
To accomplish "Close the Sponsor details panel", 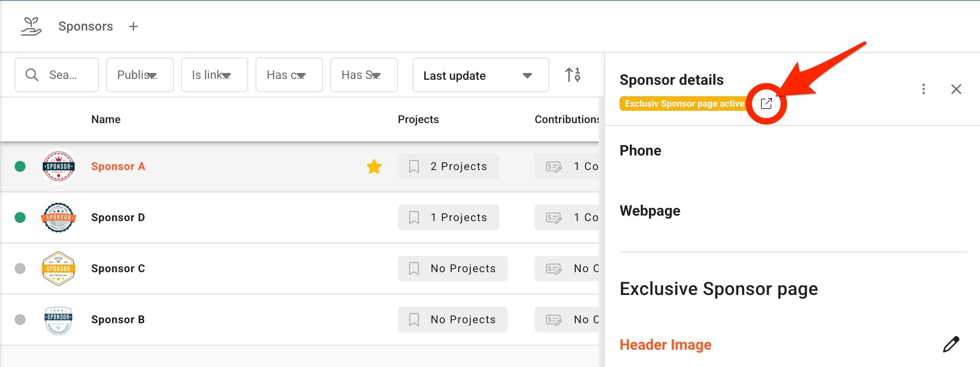I will (956, 89).
